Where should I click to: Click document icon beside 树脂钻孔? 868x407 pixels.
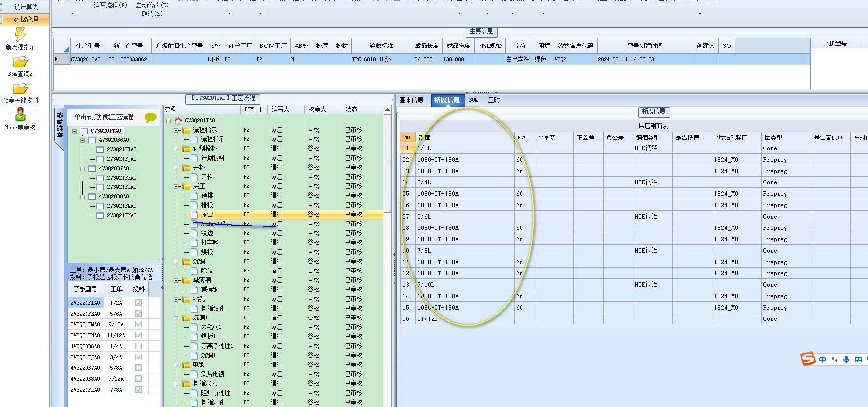click(195, 309)
